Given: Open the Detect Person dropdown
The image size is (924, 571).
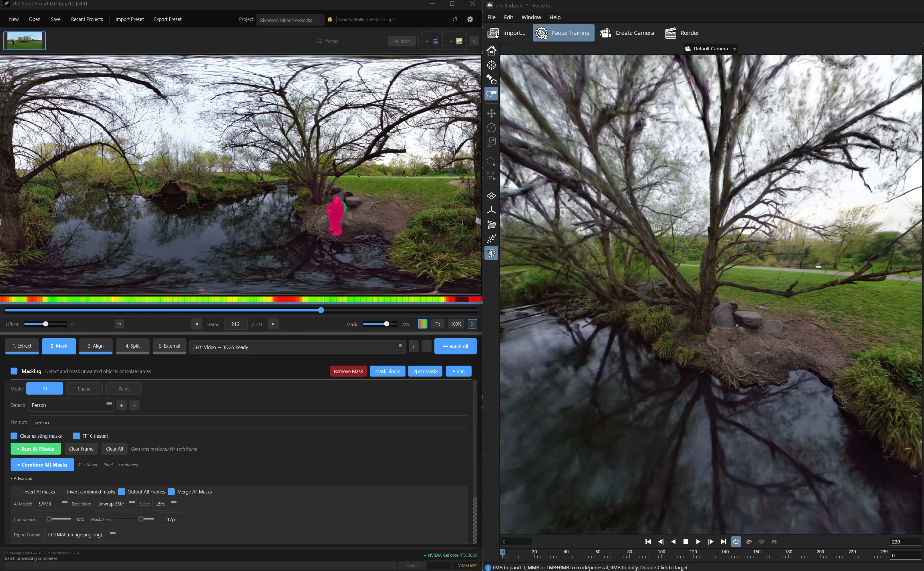Looking at the screenshot, I should pyautogui.click(x=71, y=405).
